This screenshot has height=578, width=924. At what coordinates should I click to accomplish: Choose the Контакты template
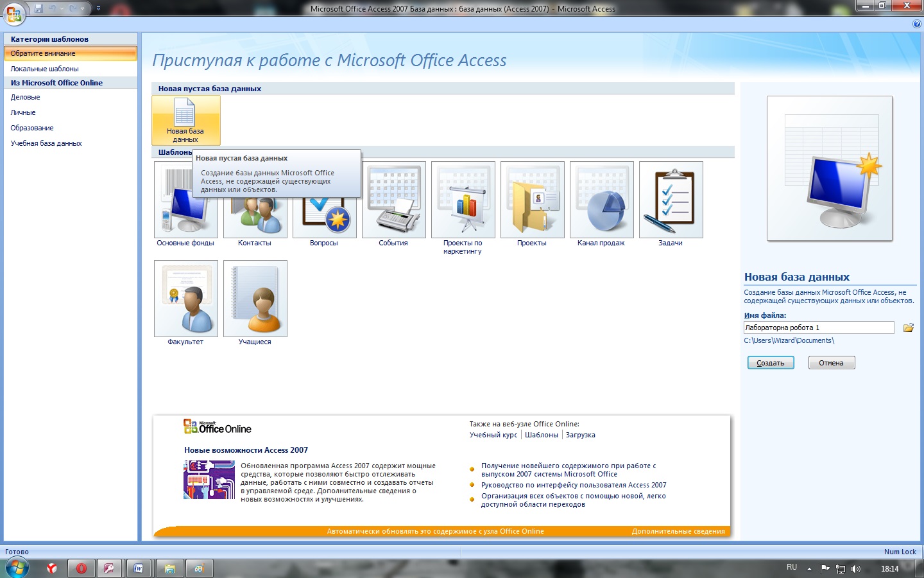point(255,204)
